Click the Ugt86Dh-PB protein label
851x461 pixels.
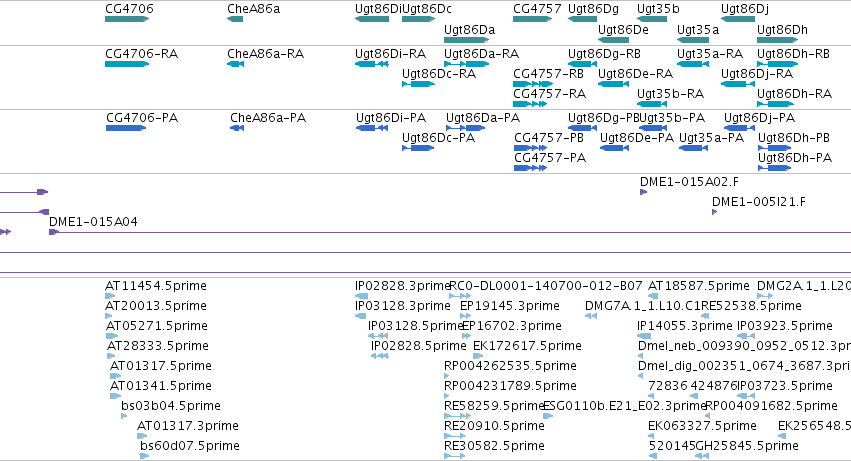pyautogui.click(x=794, y=138)
